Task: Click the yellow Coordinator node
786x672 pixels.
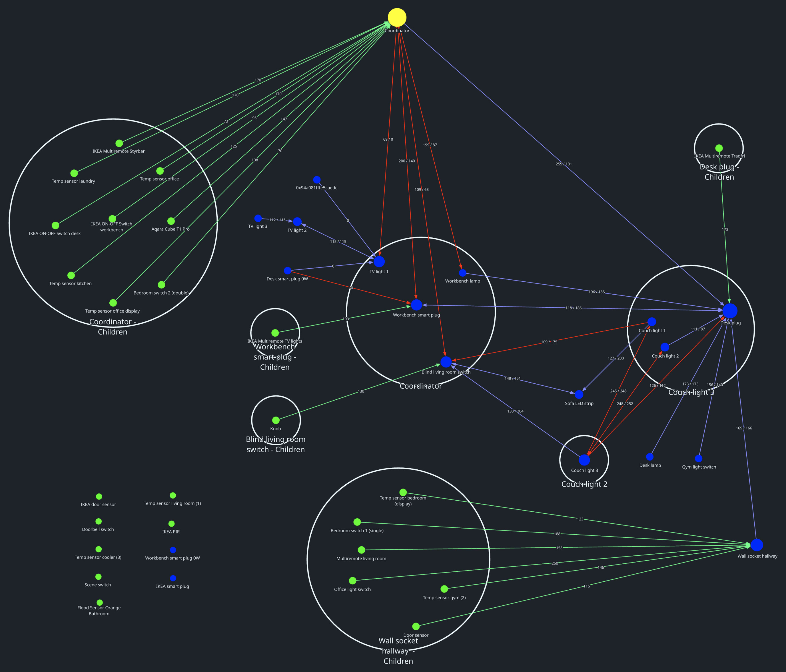Action: [397, 17]
